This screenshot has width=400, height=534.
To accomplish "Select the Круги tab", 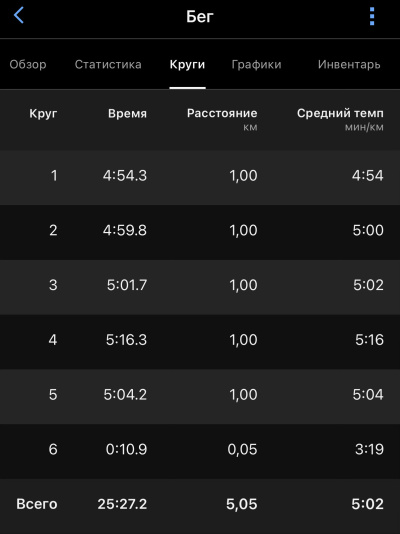I will coord(187,64).
